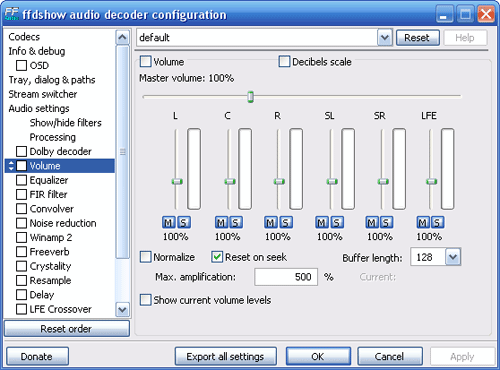Solo the SL channel with S button
The height and width of the screenshot is (370, 500).
tap(337, 222)
